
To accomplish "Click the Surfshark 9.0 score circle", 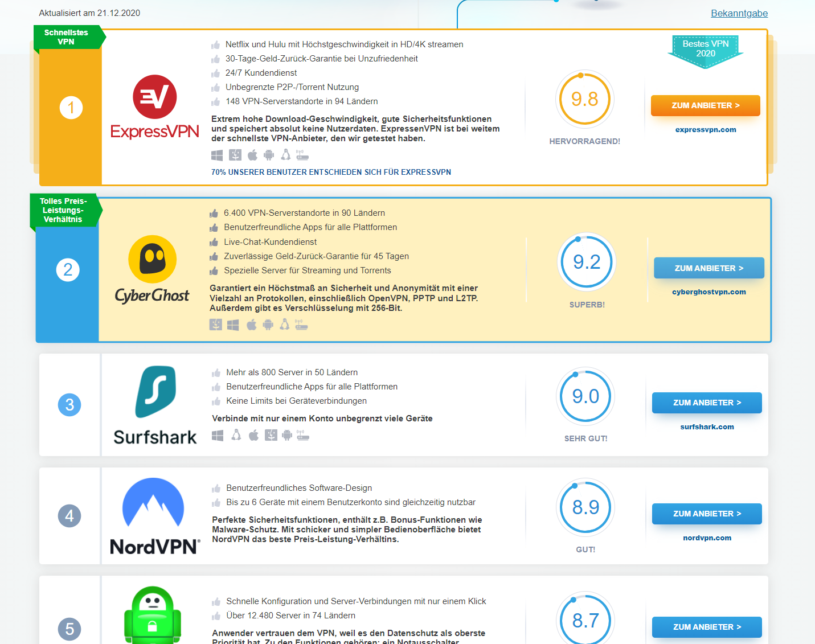I will coord(585,396).
